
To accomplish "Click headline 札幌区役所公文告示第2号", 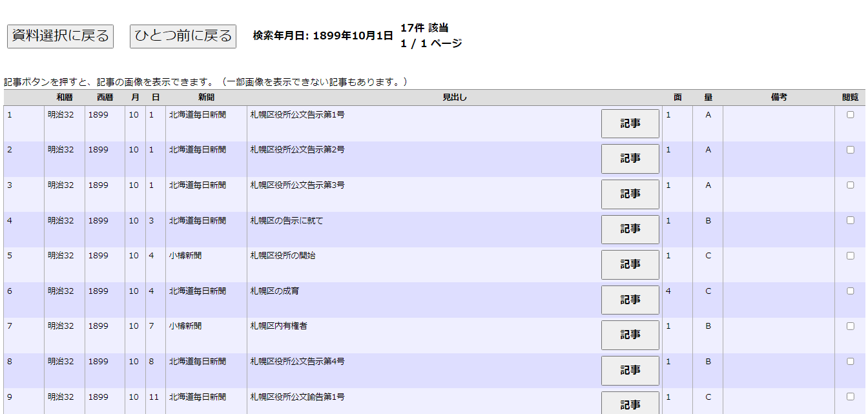I will coord(297,149).
